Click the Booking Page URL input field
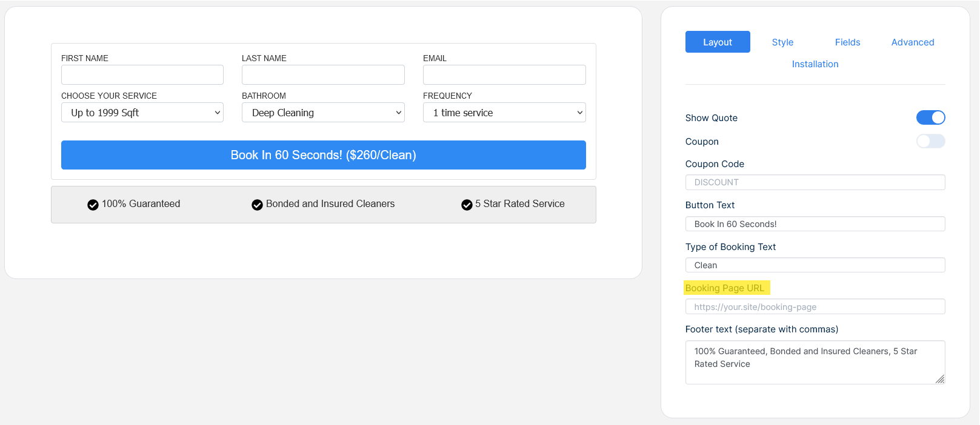The width and height of the screenshot is (980, 425). [815, 307]
